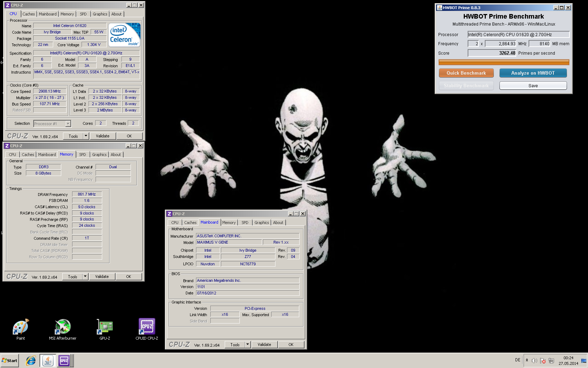The image size is (588, 368).
Task: Click the Intel Celeron logo in CPU-Z
Action: click(x=124, y=35)
